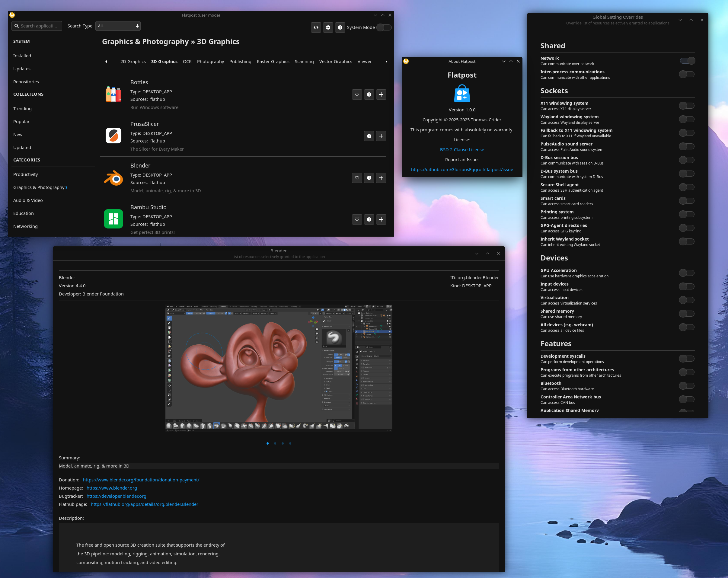This screenshot has height=578, width=728.
Task: Click the right arrow to scroll category tabs
Action: coord(386,62)
